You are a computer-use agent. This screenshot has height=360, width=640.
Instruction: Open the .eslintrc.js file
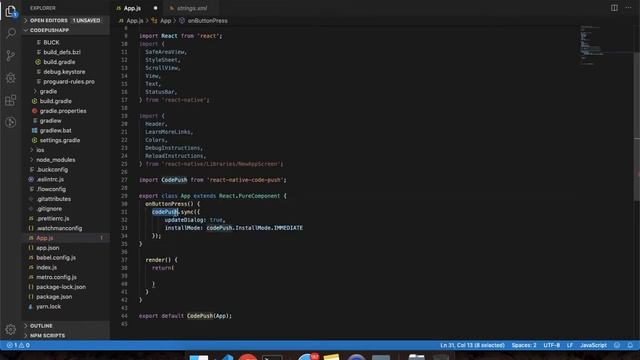click(50, 180)
